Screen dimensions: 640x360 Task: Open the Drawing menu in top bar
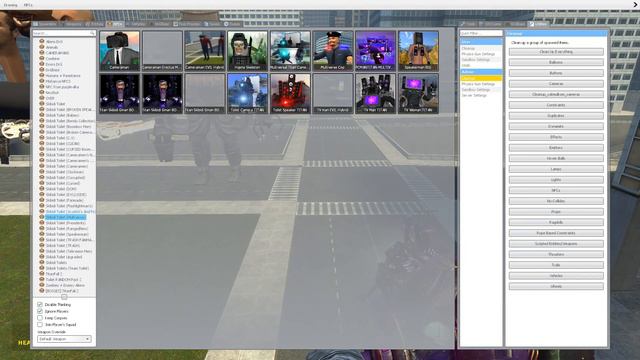point(11,5)
